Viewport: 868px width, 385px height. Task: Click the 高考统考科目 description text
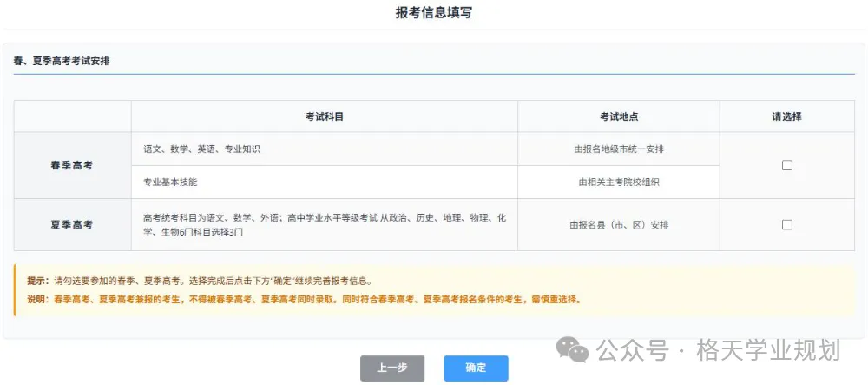(325, 225)
